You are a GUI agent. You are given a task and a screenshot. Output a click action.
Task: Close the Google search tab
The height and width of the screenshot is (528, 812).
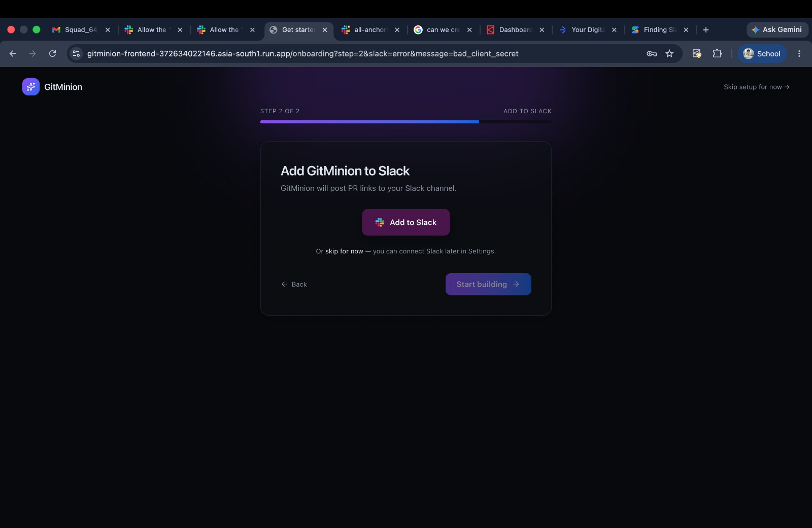click(x=469, y=29)
